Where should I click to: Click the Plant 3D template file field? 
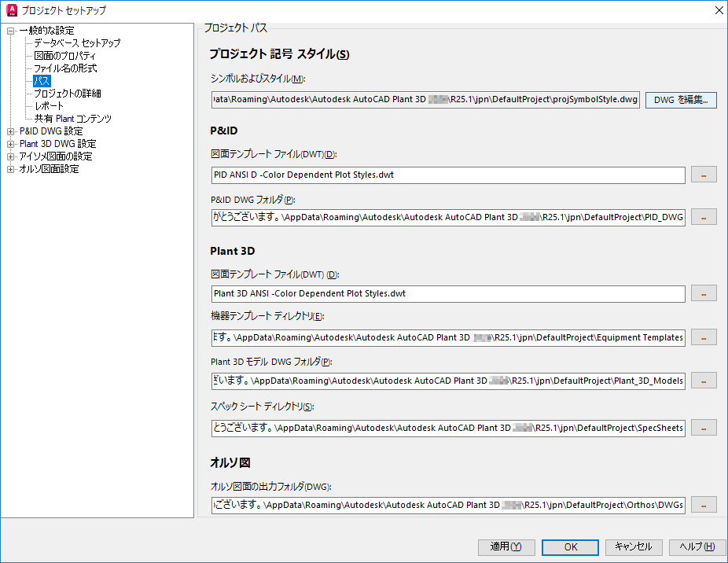pyautogui.click(x=448, y=293)
